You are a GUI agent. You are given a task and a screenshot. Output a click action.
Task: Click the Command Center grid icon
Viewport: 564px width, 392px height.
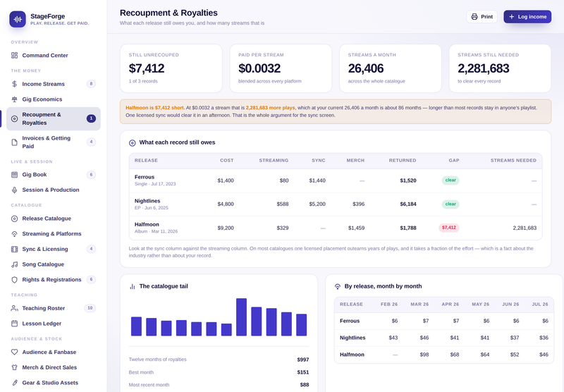click(14, 56)
